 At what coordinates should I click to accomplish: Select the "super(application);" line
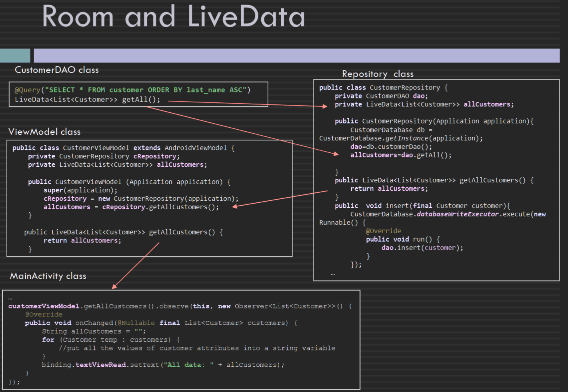[x=80, y=190]
